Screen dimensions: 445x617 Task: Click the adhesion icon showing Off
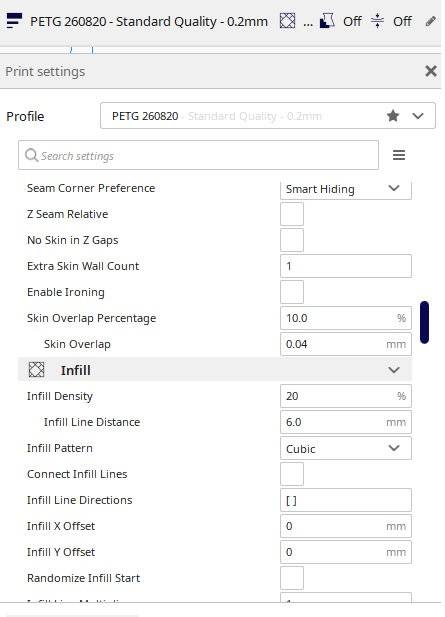coord(377,21)
